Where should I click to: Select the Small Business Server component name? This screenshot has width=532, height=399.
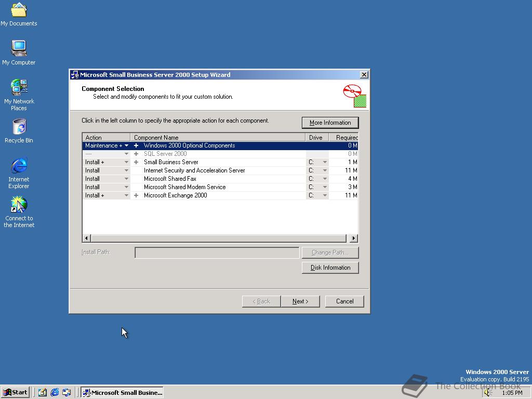pos(171,162)
